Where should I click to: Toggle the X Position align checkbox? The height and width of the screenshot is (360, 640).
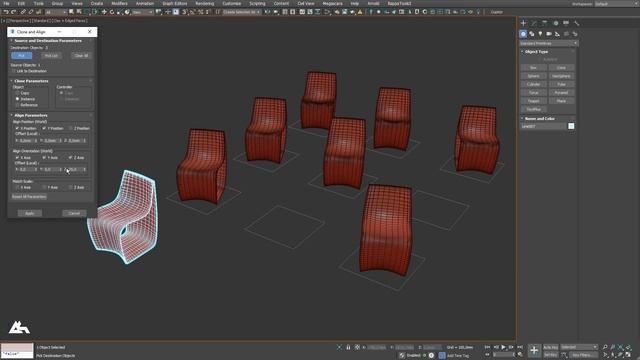pos(17,128)
